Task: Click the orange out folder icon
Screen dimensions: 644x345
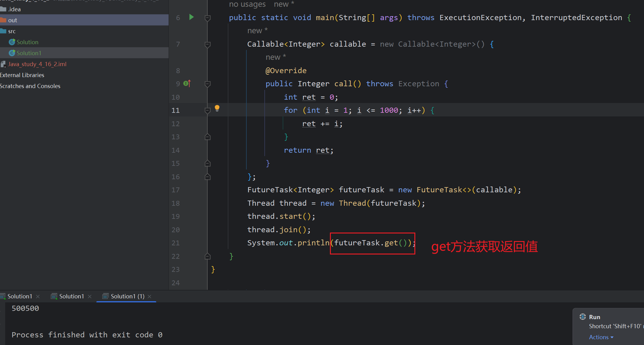Action: tap(3, 20)
